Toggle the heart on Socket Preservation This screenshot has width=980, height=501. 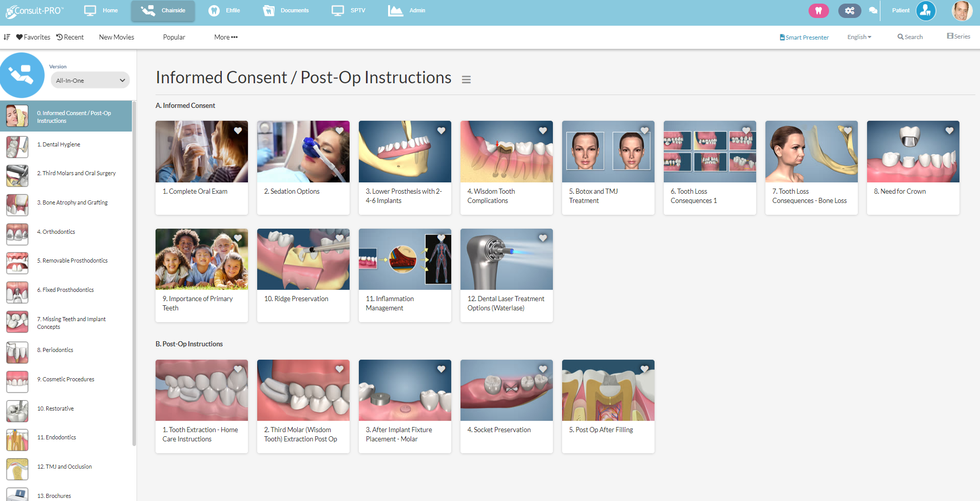(543, 368)
